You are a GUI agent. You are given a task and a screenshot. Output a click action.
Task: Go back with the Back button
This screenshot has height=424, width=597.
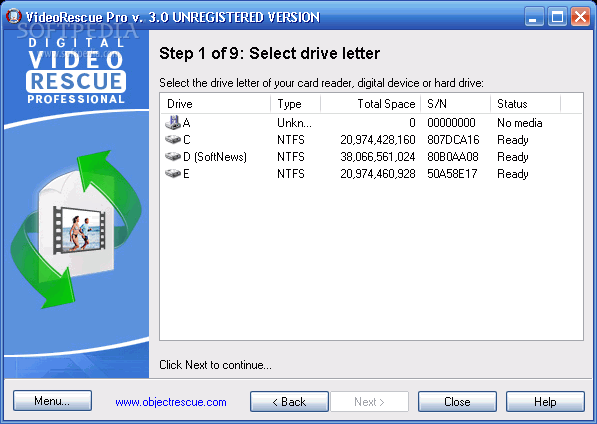coord(289,402)
